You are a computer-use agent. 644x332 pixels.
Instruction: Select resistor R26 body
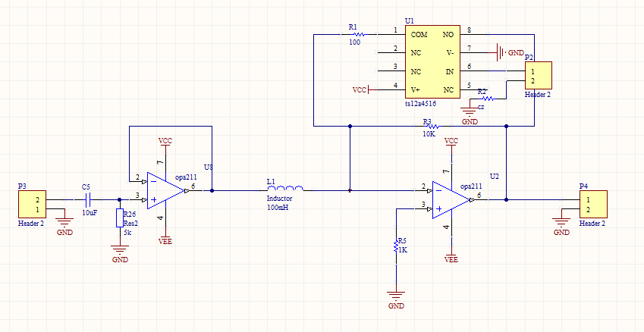(120, 218)
